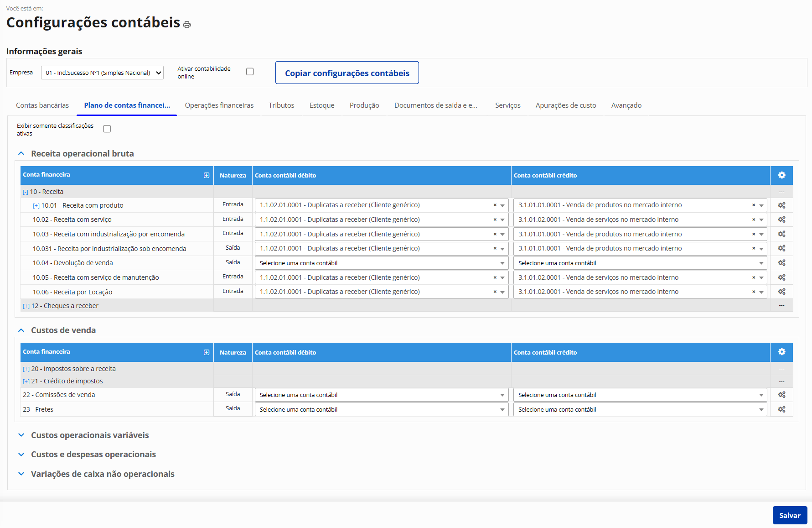
Task: Open settings gears for 10.04 Devolução de venda
Action: coord(781,263)
